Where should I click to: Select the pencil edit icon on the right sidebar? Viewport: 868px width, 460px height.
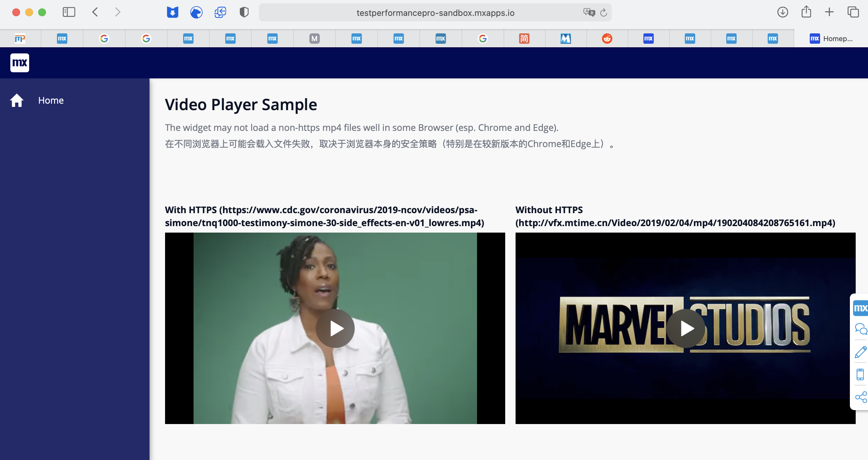(860, 352)
